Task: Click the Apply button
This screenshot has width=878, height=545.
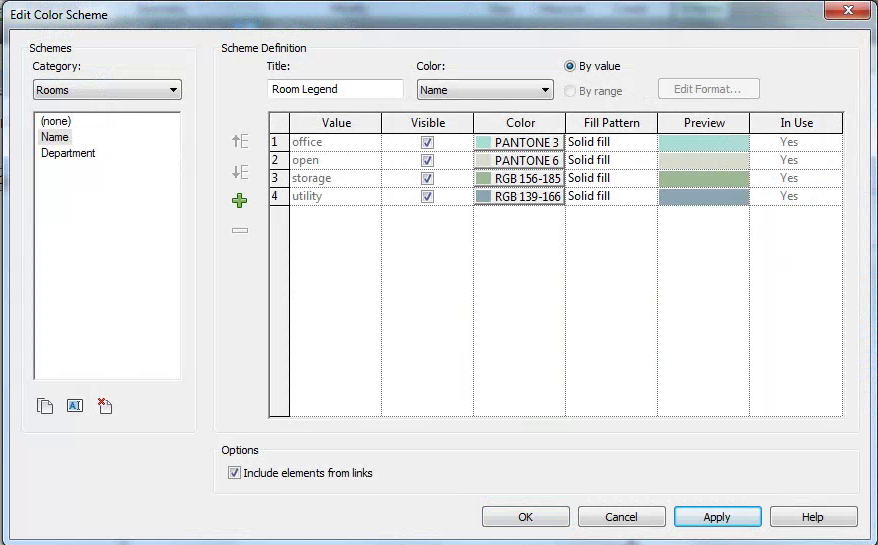Action: (x=717, y=516)
